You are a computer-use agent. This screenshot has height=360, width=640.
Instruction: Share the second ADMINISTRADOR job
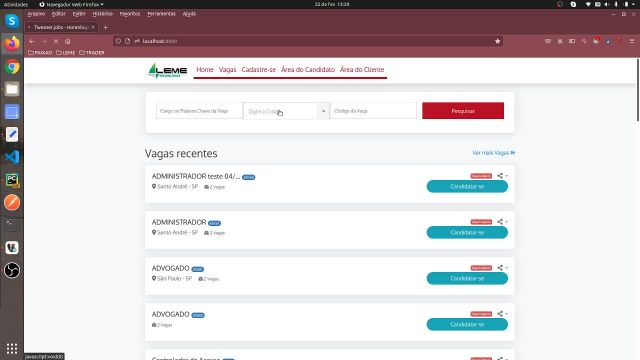click(x=502, y=222)
